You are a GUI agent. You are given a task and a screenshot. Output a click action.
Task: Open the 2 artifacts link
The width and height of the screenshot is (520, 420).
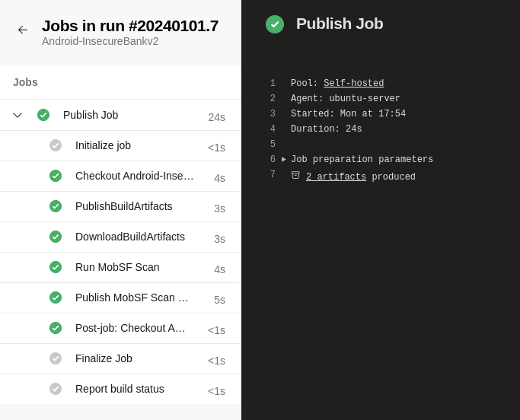tap(336, 177)
